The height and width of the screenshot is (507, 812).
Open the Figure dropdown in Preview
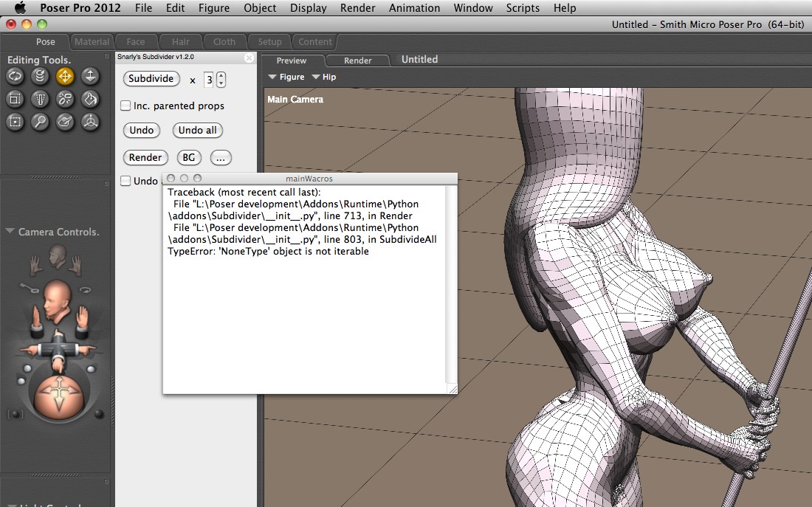[x=286, y=77]
